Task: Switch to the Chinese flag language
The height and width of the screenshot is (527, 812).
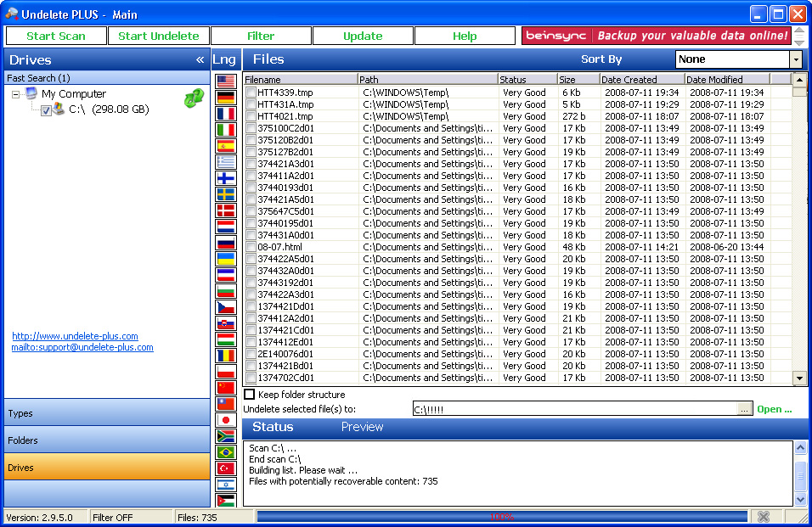Action: pos(226,388)
